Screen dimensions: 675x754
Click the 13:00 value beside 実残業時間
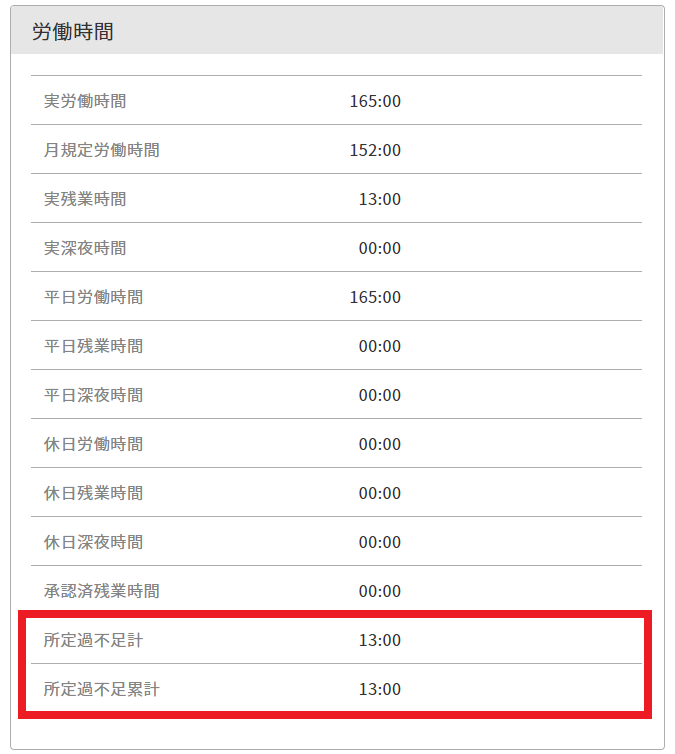pos(380,199)
